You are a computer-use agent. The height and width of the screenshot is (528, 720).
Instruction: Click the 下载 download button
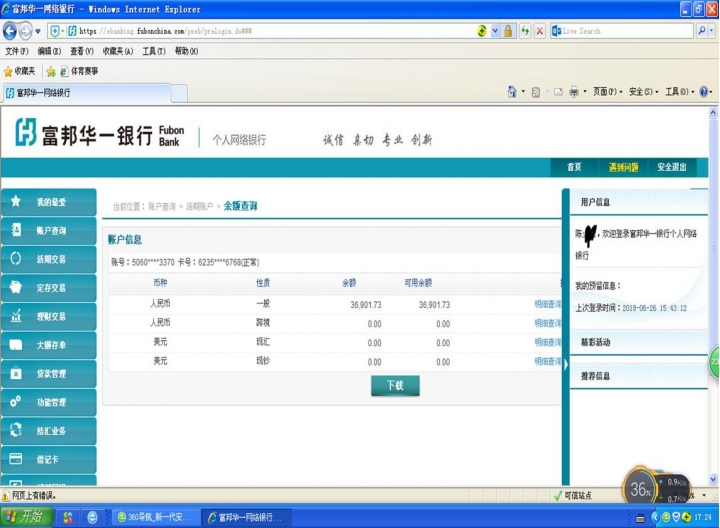coord(395,386)
